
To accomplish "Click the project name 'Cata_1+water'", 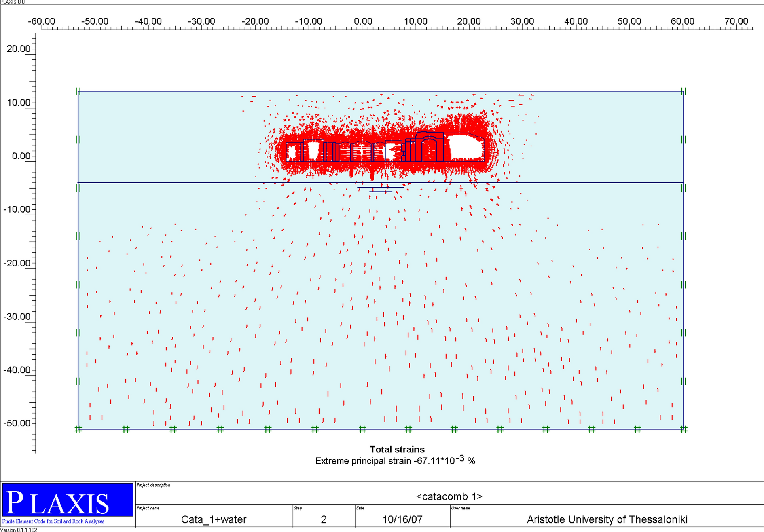I will tap(214, 519).
